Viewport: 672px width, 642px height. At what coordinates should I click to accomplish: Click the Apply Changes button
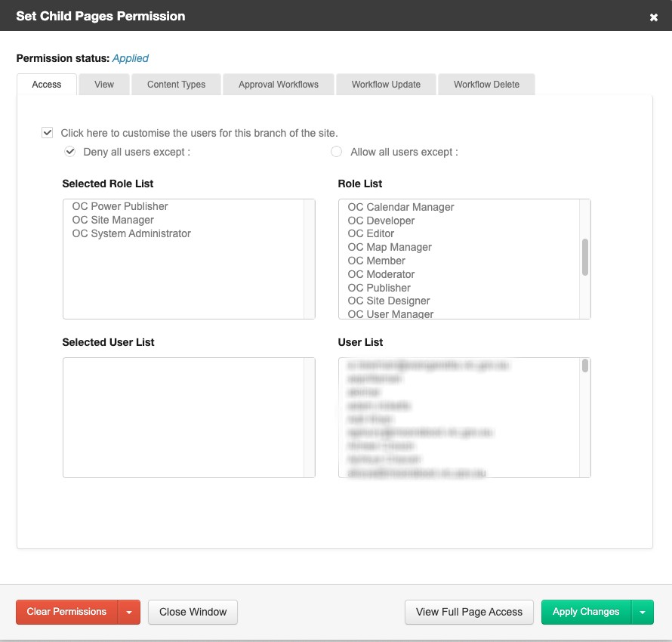(585, 612)
